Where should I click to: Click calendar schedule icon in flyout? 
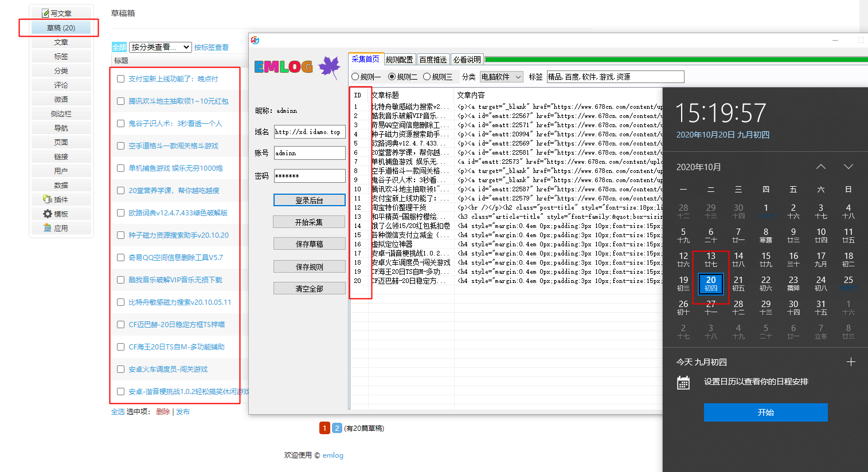coord(683,383)
